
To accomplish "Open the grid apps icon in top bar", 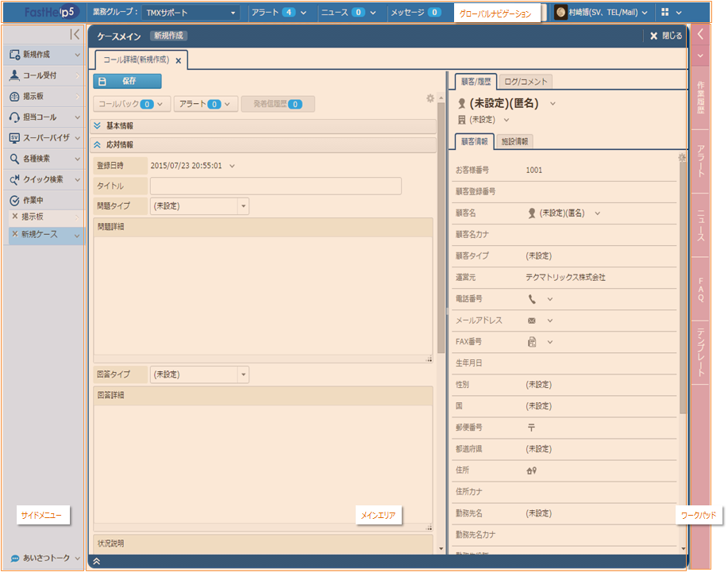I will point(664,13).
